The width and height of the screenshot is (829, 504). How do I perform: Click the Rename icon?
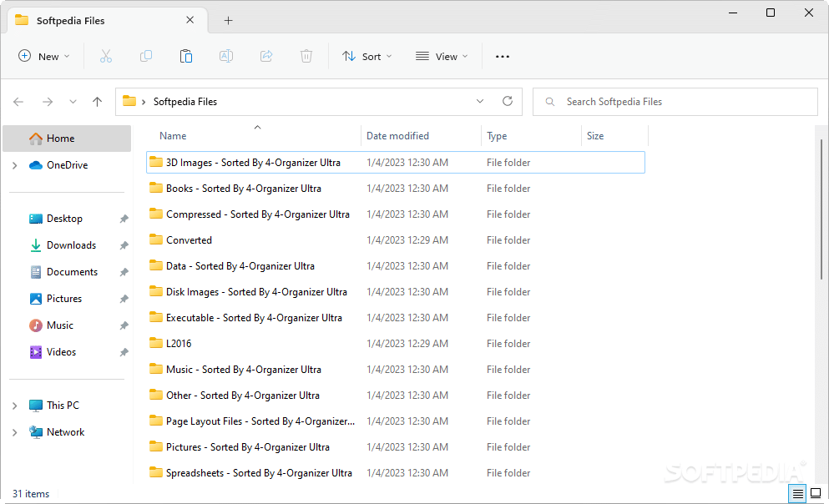[226, 57]
